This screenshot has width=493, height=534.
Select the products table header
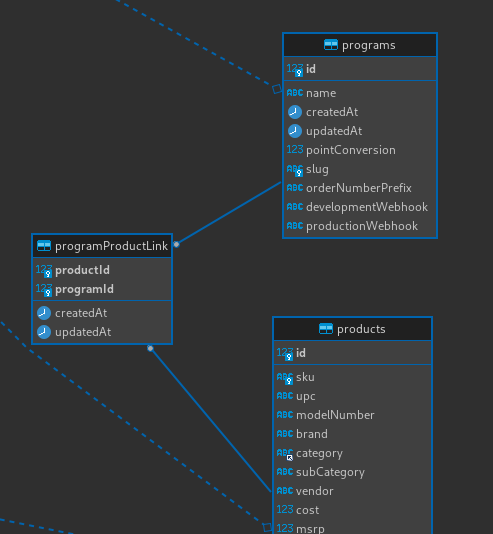[x=352, y=329]
